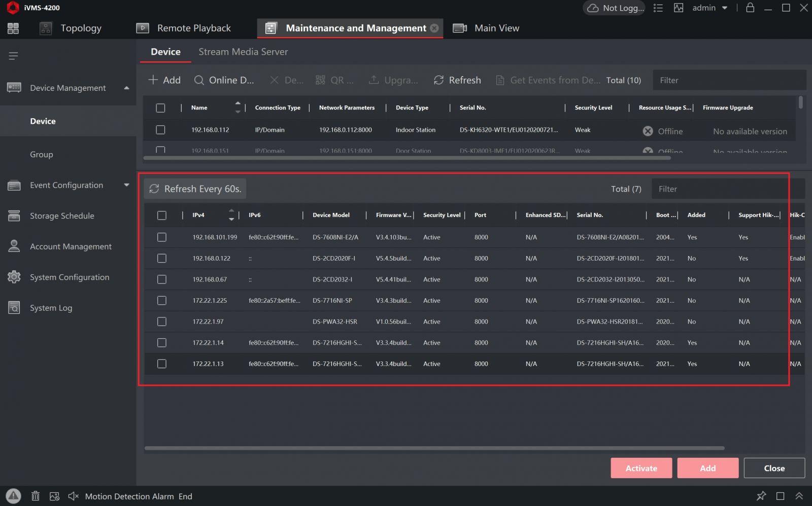Click the alarm warning icon in status bar
Screen dimensions: 812x506
pyautogui.click(x=13, y=496)
